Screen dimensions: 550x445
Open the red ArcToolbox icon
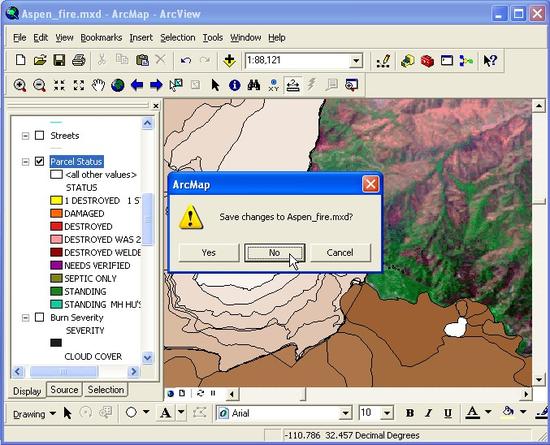[x=427, y=61]
